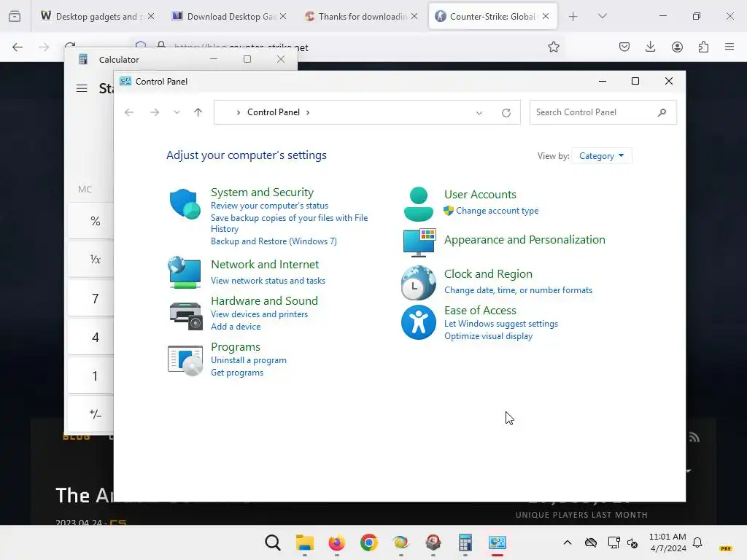Image resolution: width=747 pixels, height=560 pixels.
Task: Go forward in Control Panel navigation
Action: pos(155,112)
